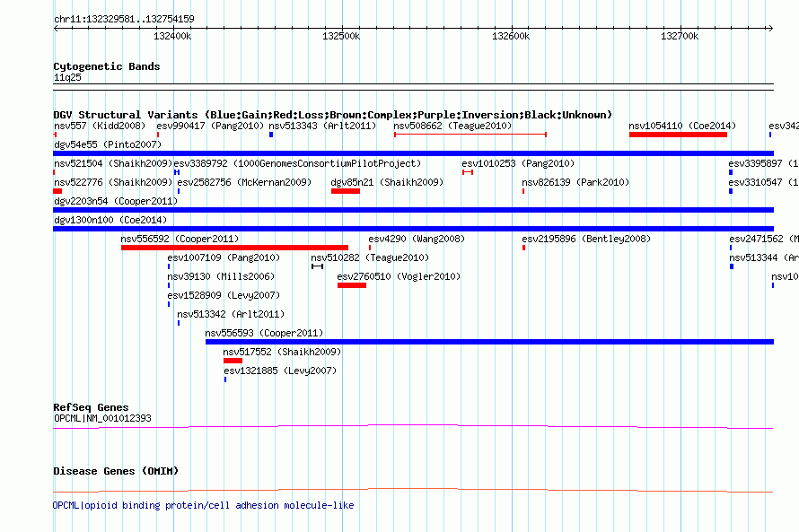
Task: Select nsv510282 (Teague2010) label
Action: tap(370, 257)
